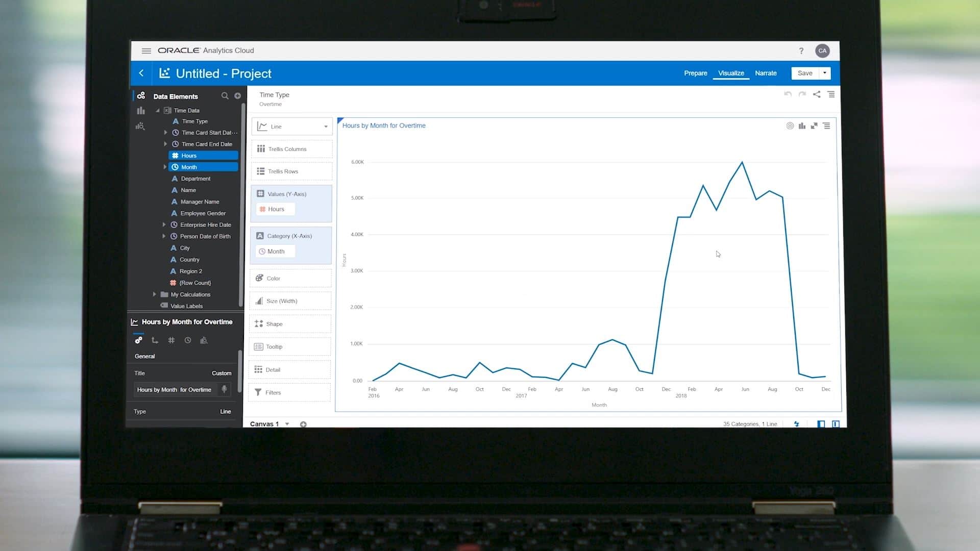Switch to the Prepare tab

tap(695, 73)
